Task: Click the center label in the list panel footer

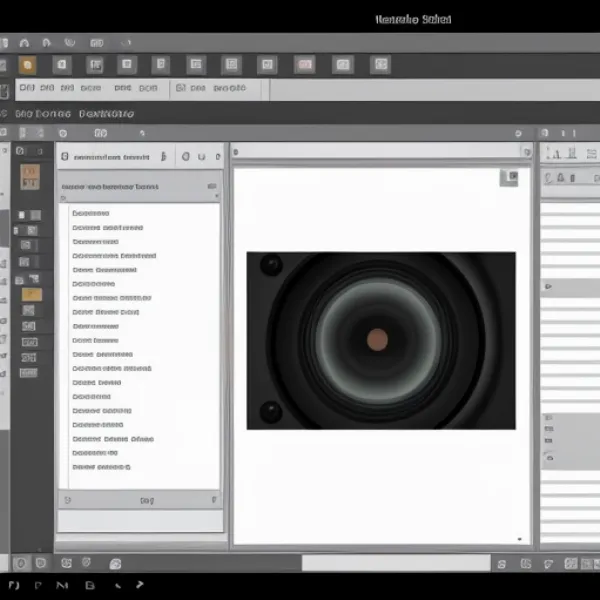Action: (x=147, y=499)
